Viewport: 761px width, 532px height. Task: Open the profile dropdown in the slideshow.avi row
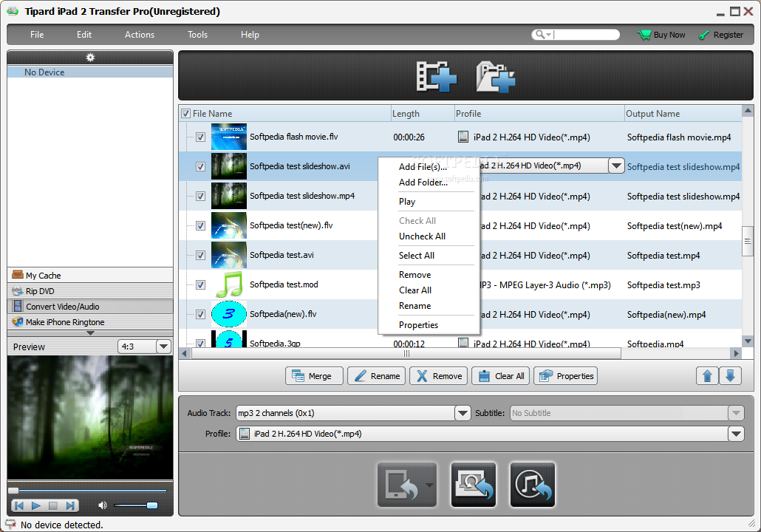pyautogui.click(x=616, y=166)
